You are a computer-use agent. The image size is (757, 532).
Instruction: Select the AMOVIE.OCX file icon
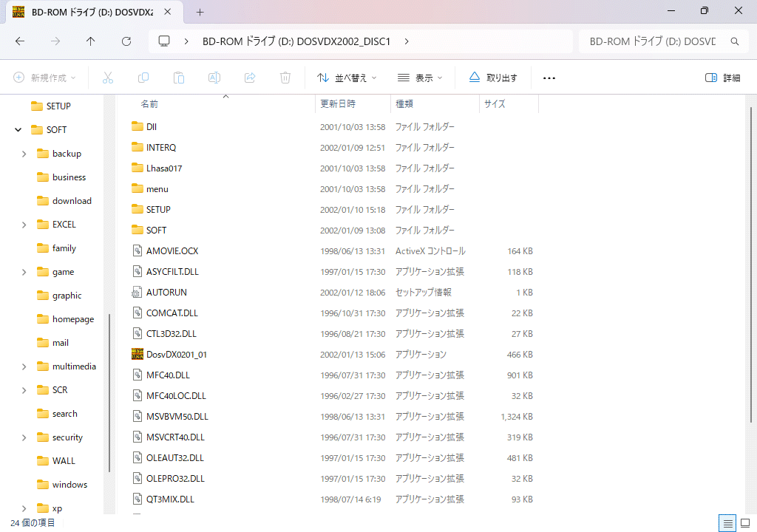(137, 250)
